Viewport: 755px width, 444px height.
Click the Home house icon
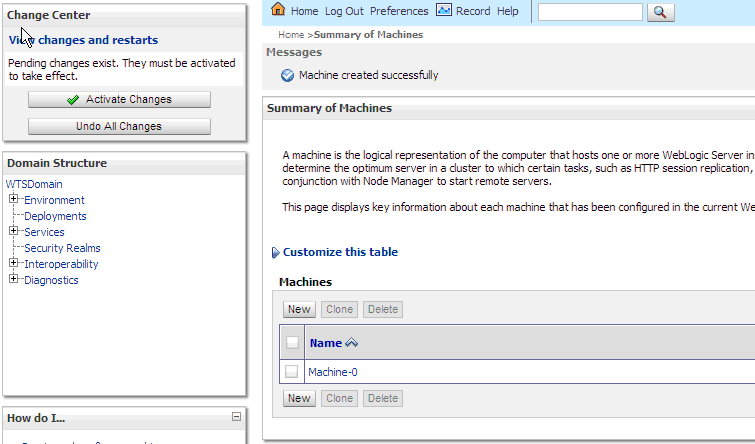[278, 9]
